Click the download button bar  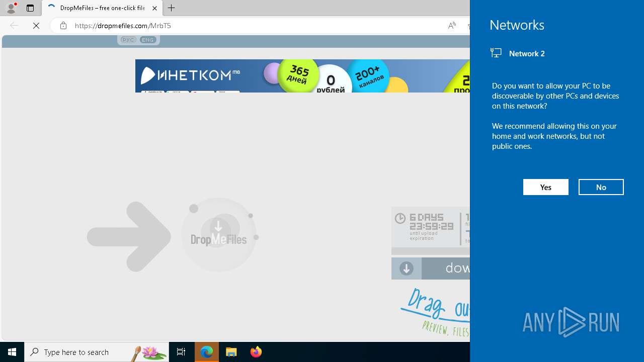tap(431, 268)
